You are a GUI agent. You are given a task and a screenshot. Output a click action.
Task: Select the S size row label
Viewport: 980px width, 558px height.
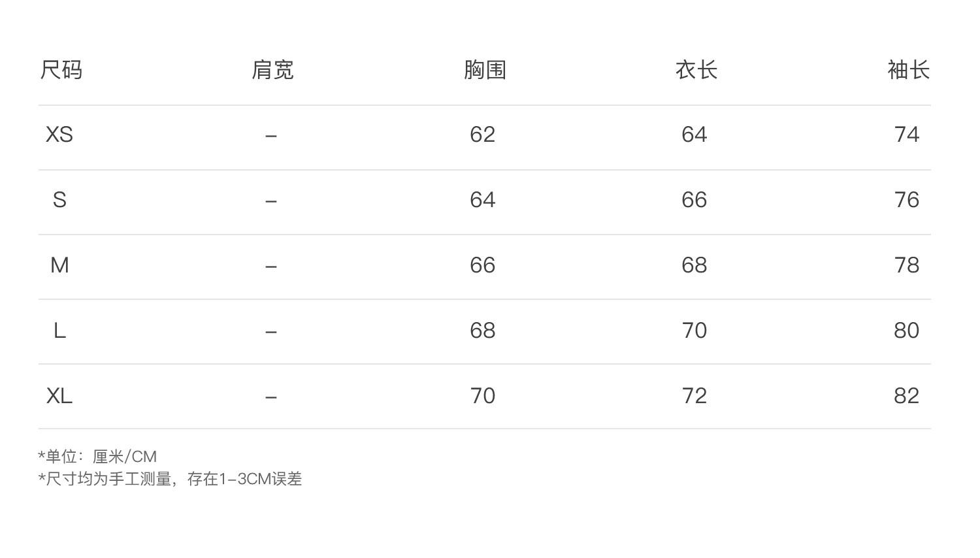click(x=59, y=200)
